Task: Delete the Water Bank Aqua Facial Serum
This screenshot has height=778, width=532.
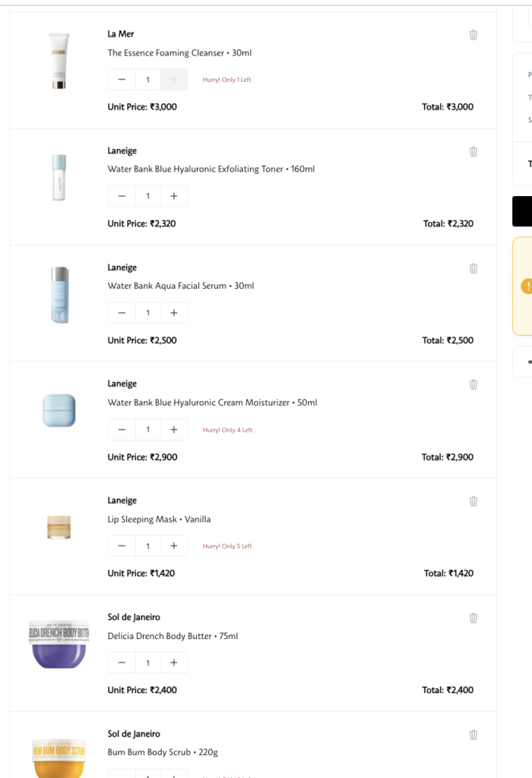Action: [x=473, y=268]
